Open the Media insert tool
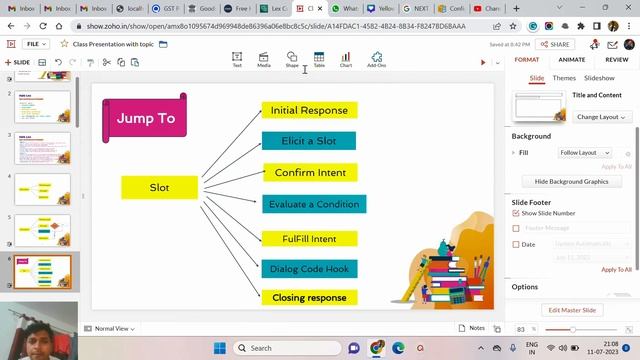This screenshot has width=640, height=360. tap(264, 59)
